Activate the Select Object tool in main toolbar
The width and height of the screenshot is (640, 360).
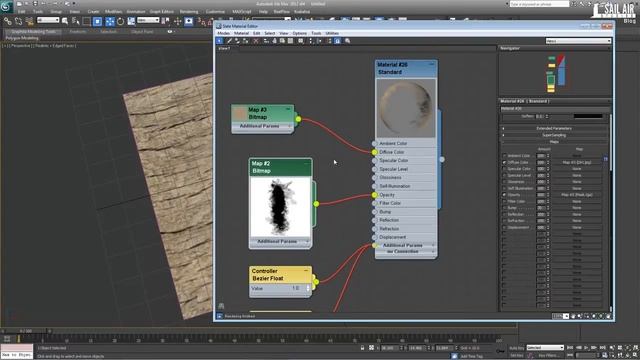pos(65,21)
